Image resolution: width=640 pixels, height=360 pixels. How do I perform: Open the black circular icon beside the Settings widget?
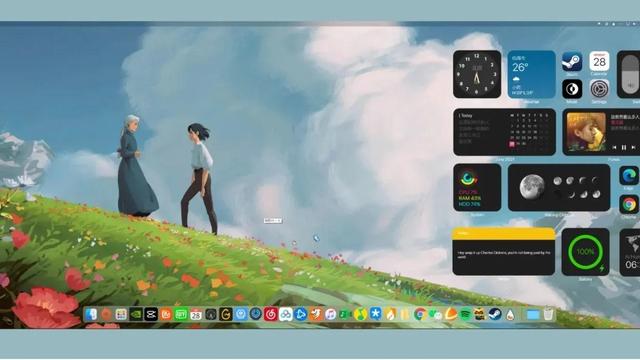(x=572, y=89)
